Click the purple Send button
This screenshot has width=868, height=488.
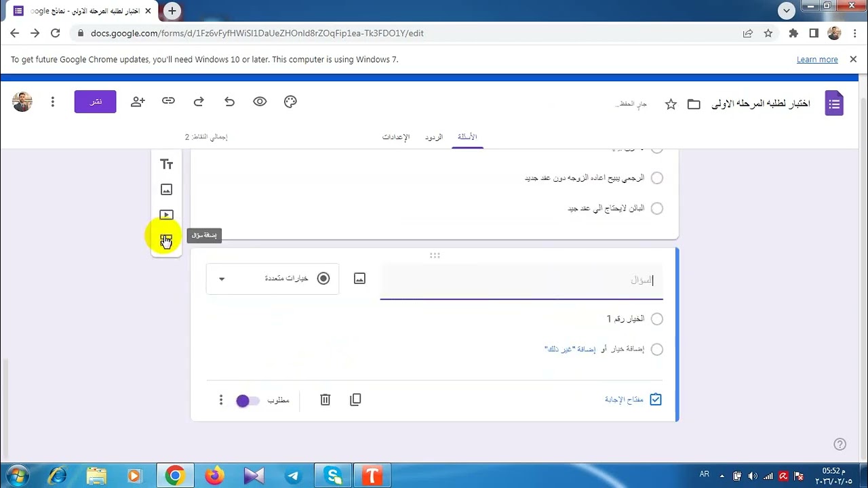point(95,102)
